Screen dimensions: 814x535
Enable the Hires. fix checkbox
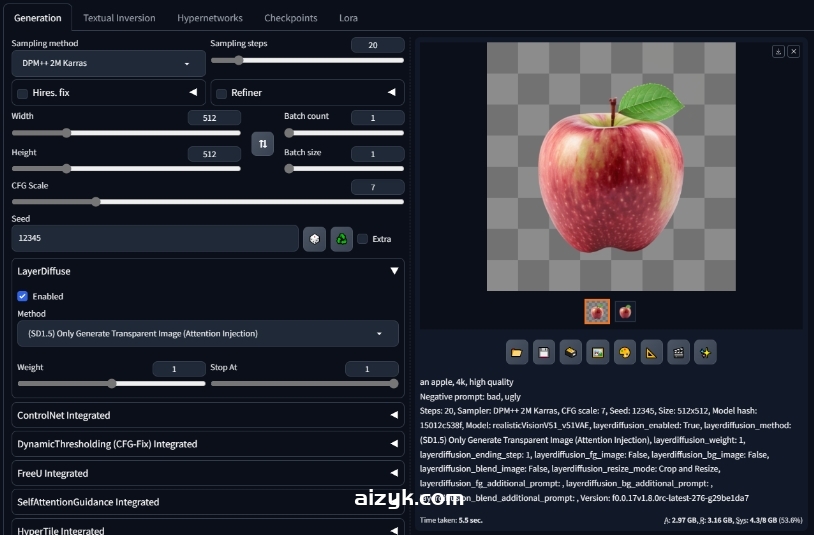click(x=23, y=93)
